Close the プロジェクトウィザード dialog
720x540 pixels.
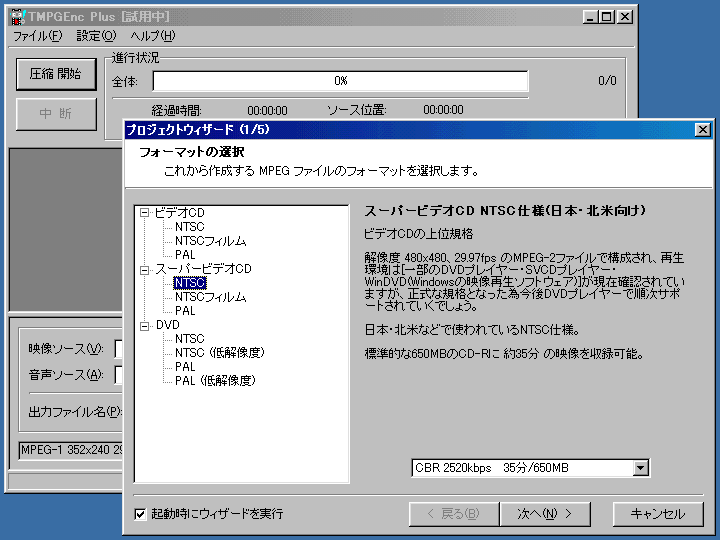pyautogui.click(x=703, y=130)
